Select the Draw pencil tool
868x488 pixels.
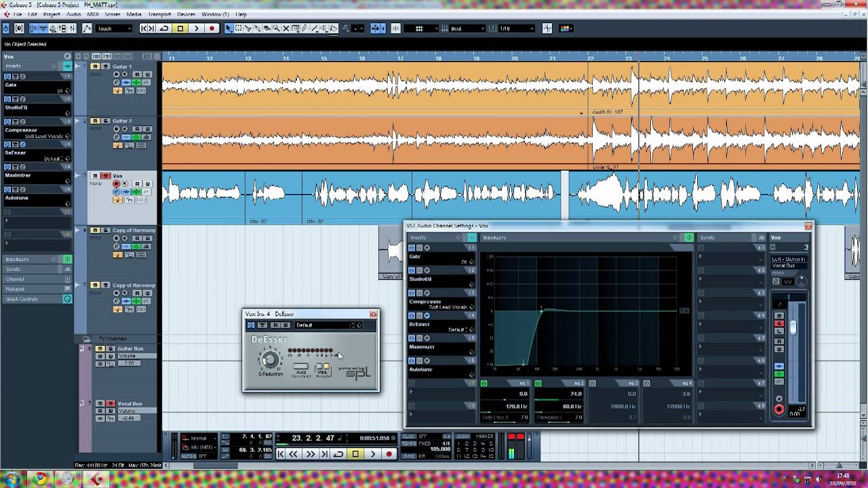304,28
